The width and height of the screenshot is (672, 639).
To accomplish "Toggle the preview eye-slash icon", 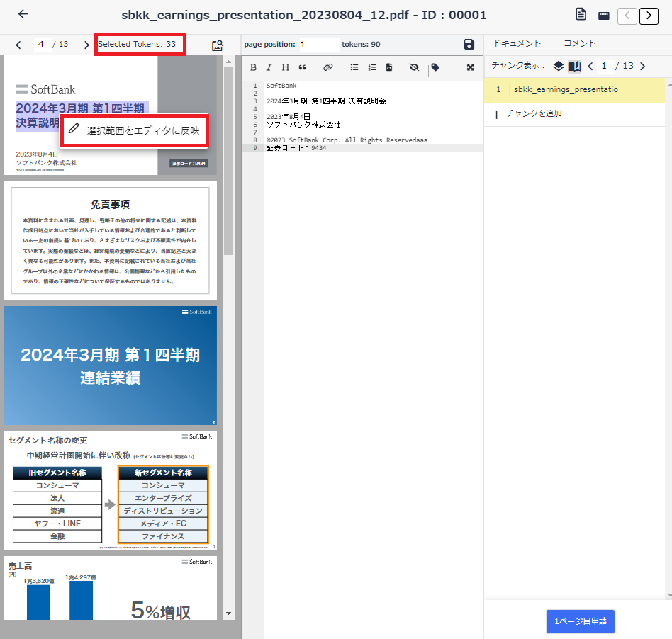I will (414, 67).
